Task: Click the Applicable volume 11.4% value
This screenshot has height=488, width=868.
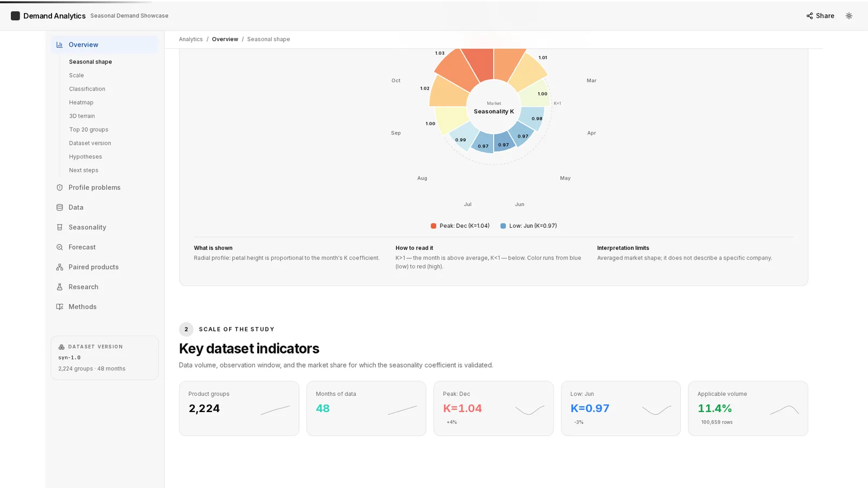Action: 714,408
